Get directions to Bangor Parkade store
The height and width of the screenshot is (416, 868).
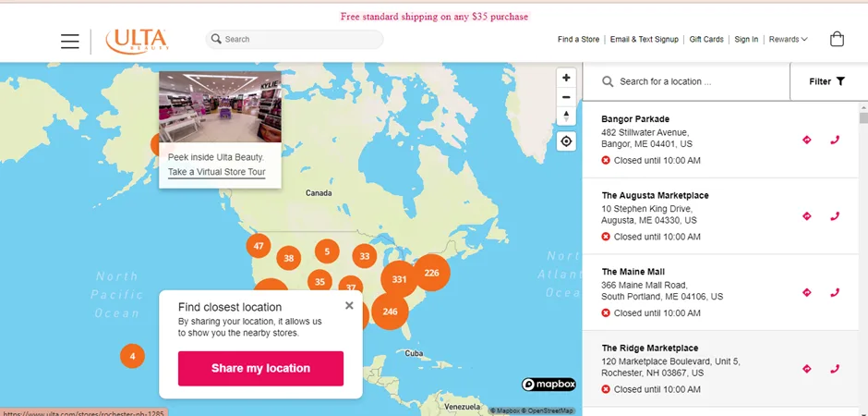tap(806, 141)
